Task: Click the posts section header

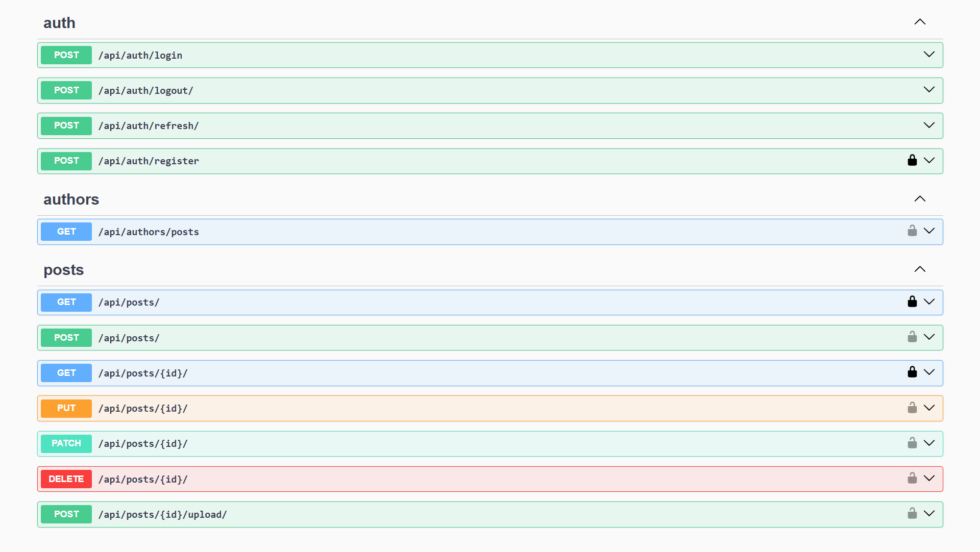Action: pyautogui.click(x=63, y=270)
